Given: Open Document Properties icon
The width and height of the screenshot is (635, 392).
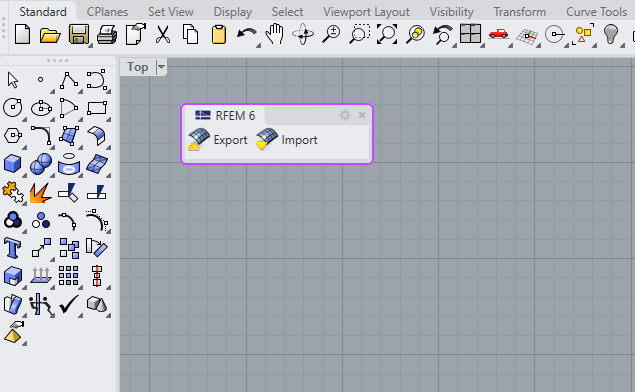Looking at the screenshot, I should point(135,34).
